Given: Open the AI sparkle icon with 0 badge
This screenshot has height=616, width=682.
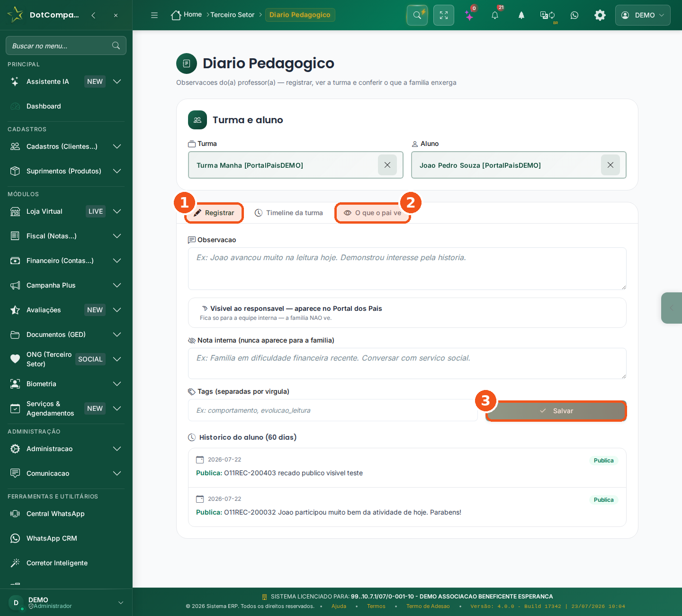Looking at the screenshot, I should [x=469, y=16].
